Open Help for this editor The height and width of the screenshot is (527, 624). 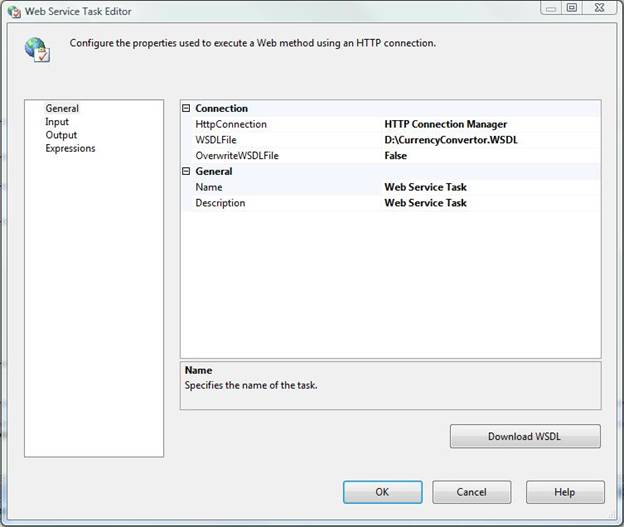[x=565, y=492]
